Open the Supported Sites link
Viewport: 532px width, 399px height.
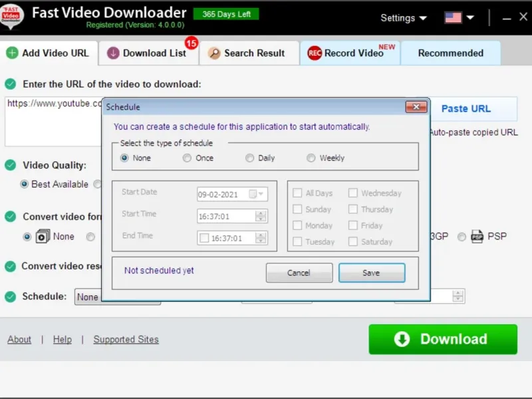click(x=126, y=339)
